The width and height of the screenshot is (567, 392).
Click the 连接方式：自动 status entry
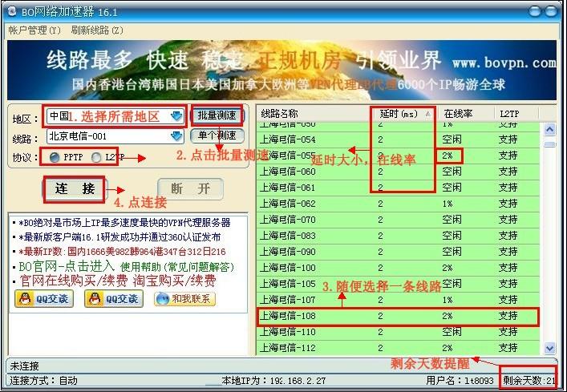(43, 381)
